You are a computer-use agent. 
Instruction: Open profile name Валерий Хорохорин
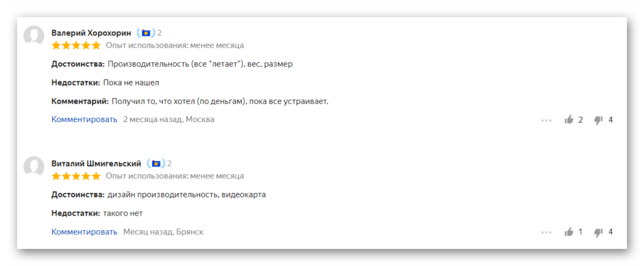pyautogui.click(x=91, y=33)
